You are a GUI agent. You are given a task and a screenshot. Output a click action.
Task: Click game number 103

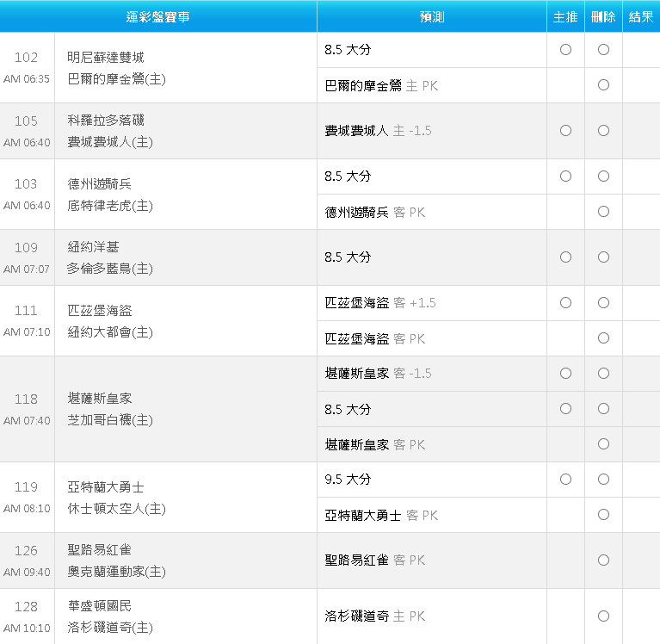26,184
